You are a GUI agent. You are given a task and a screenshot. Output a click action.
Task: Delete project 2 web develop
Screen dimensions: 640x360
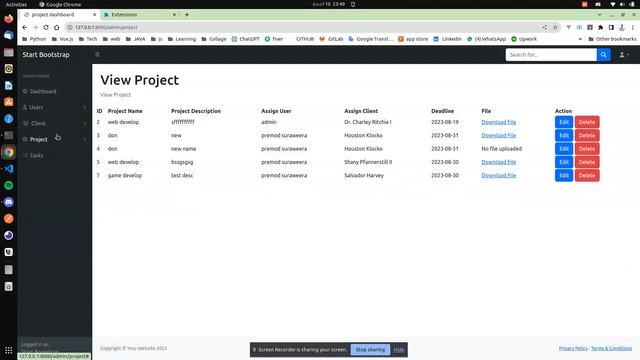[587, 122]
